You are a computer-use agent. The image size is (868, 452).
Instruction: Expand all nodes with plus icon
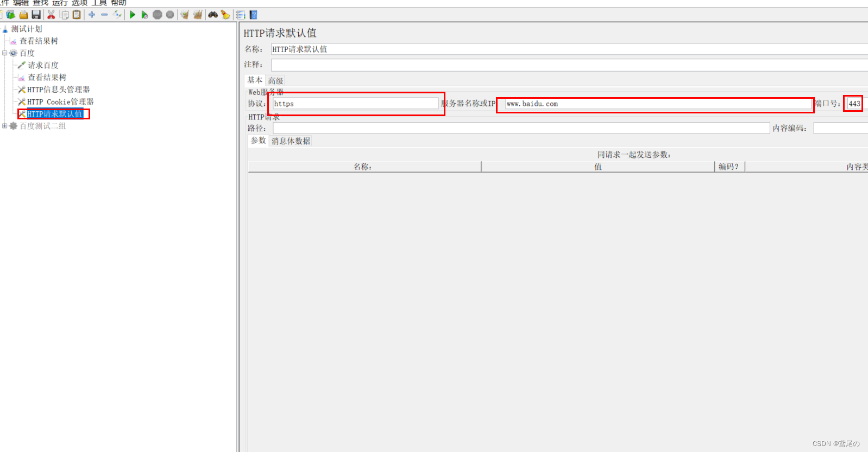point(92,15)
